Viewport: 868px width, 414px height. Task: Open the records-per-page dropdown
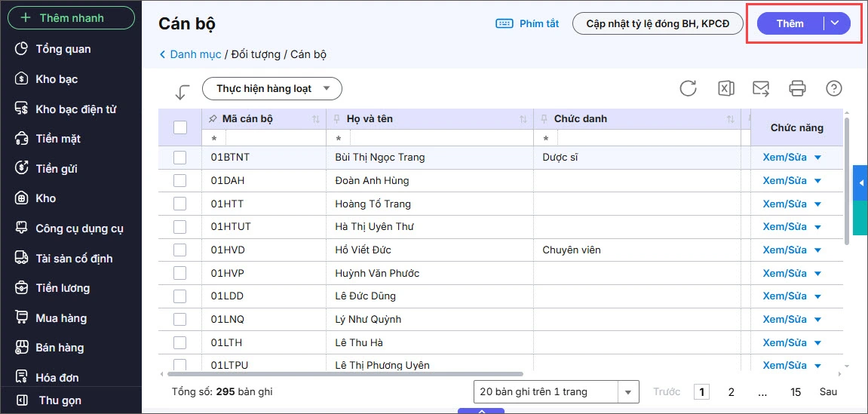[x=627, y=392]
